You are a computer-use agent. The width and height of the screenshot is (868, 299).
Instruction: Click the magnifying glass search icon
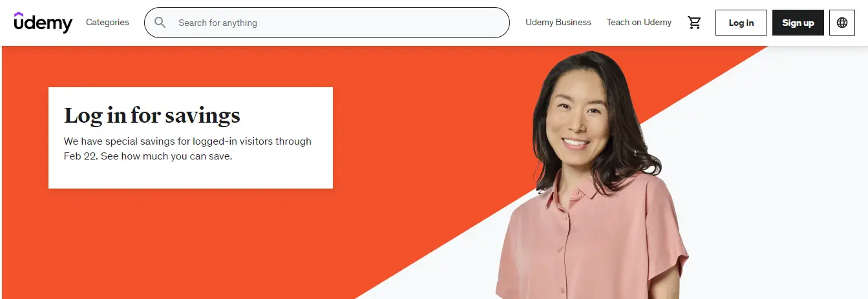pyautogui.click(x=160, y=23)
